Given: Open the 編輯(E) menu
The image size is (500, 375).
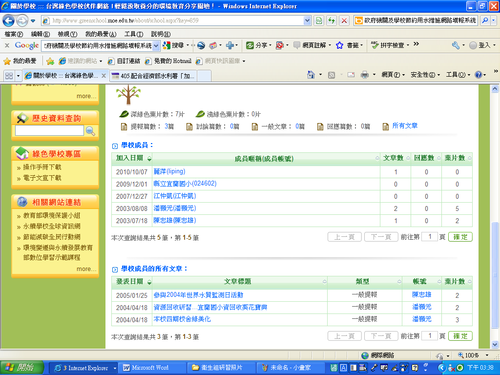Looking at the screenshot, I should (x=40, y=34).
